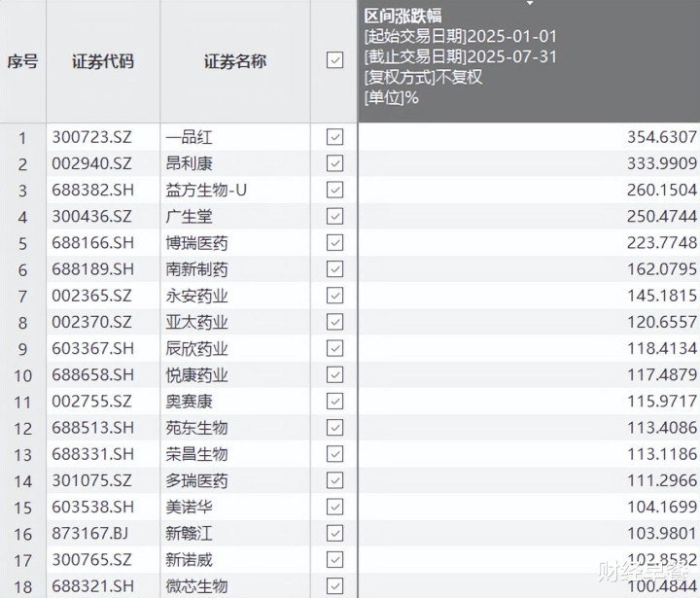Viewport: 700px width, 598px height.
Task: Open the sort arrow atop 区间涨跌幅 column
Action: 530,3
